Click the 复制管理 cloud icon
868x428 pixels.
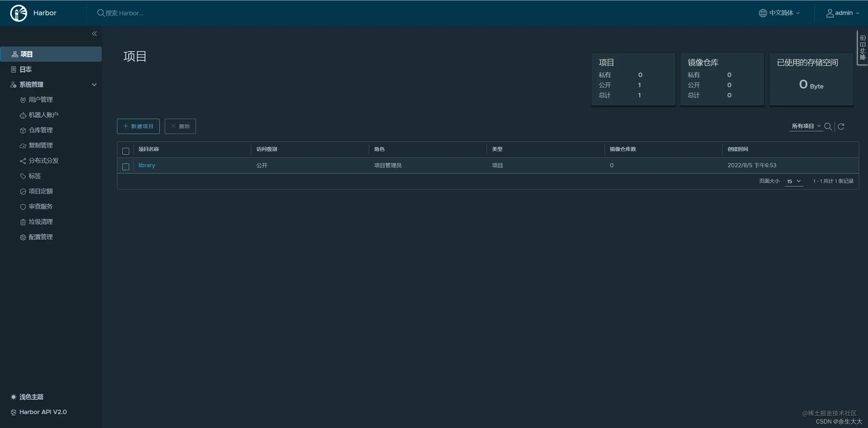tap(23, 146)
